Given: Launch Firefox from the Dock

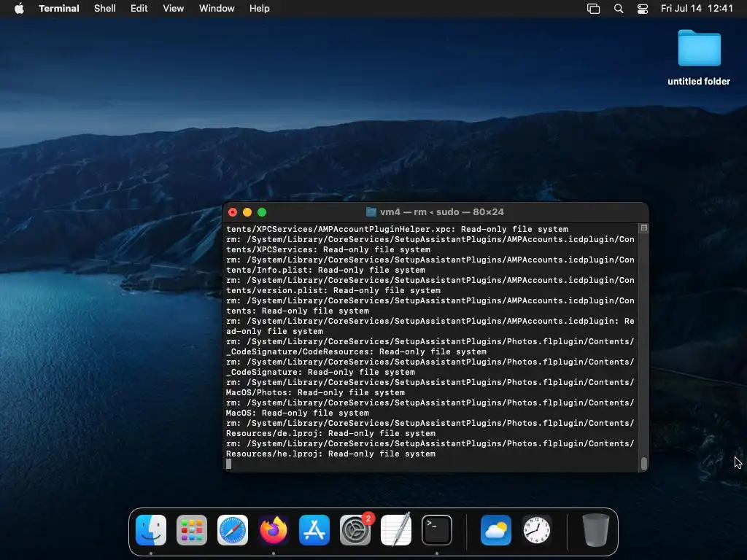Looking at the screenshot, I should pos(274,530).
